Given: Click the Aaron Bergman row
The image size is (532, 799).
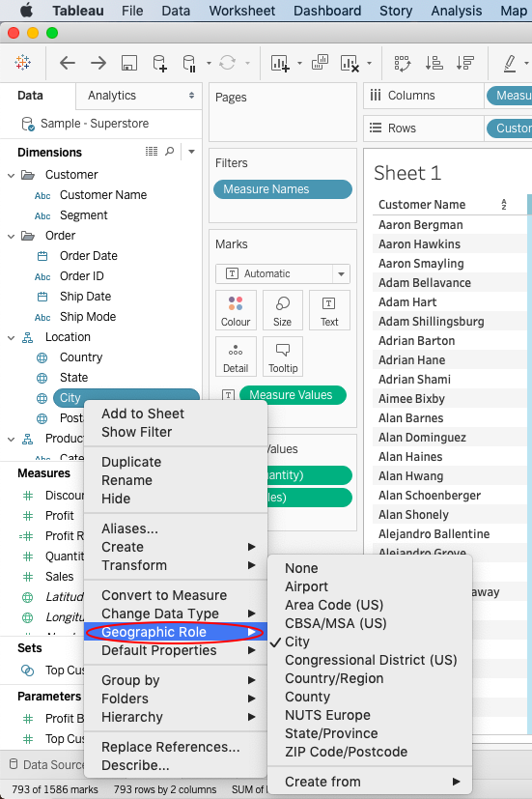Looking at the screenshot, I should (x=421, y=225).
